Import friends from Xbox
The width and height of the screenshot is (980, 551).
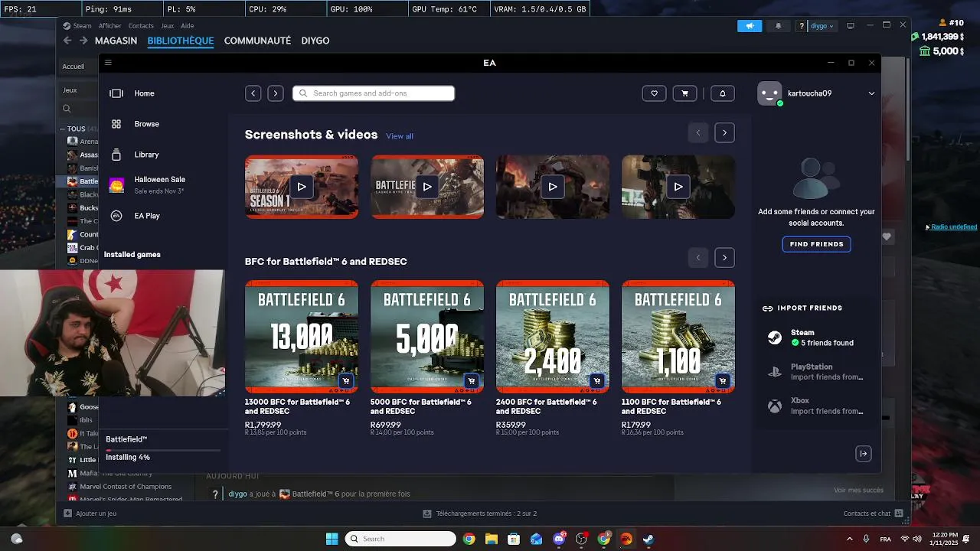click(x=816, y=406)
